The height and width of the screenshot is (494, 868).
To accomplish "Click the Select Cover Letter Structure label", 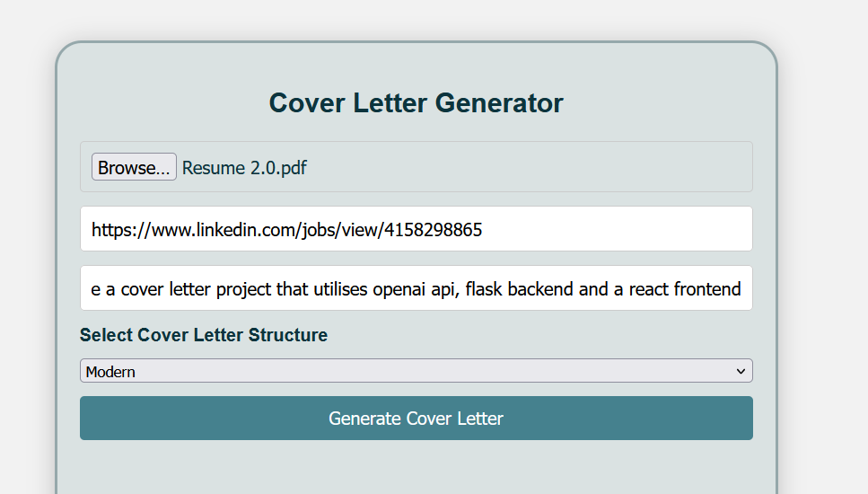I will [204, 335].
